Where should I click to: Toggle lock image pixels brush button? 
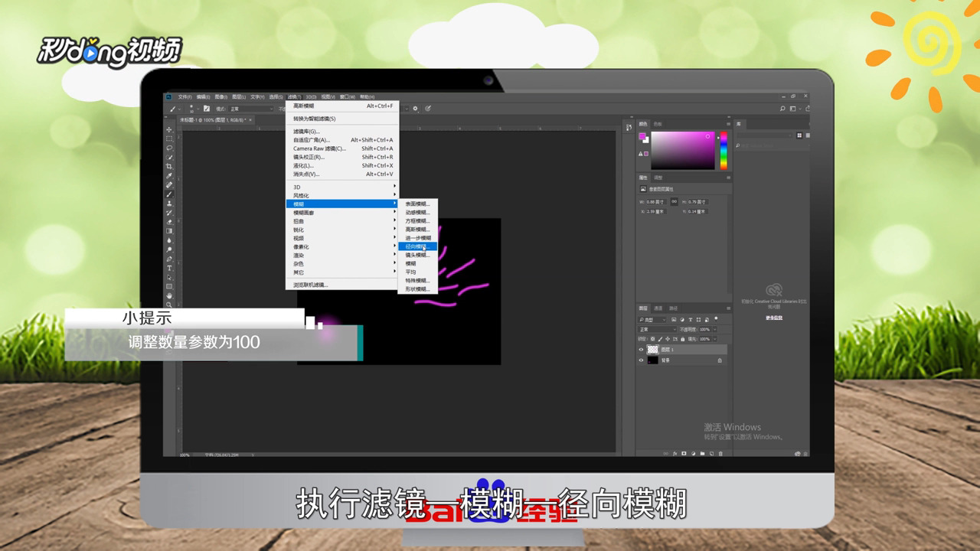(x=660, y=339)
